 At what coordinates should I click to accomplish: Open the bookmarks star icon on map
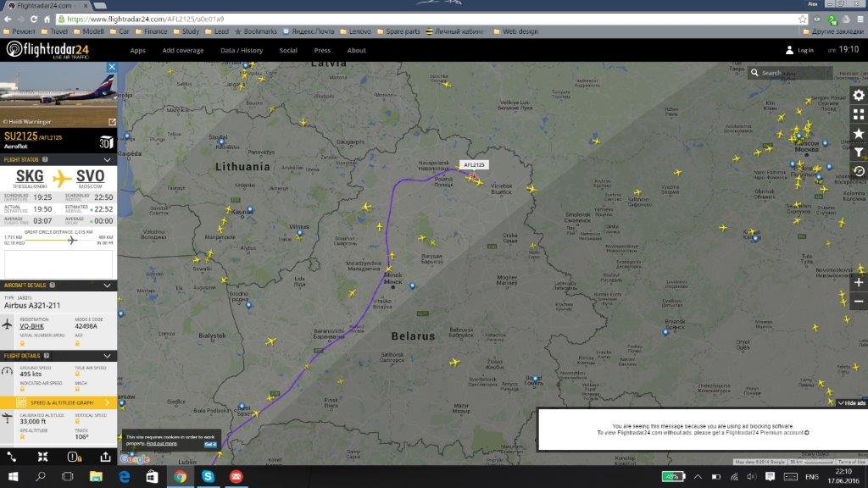pos(859,133)
